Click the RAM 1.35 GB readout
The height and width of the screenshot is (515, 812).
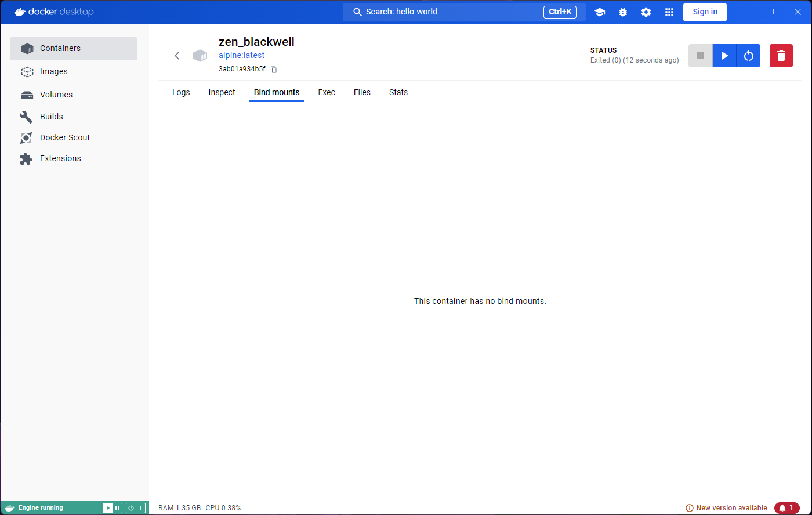pyautogui.click(x=180, y=508)
